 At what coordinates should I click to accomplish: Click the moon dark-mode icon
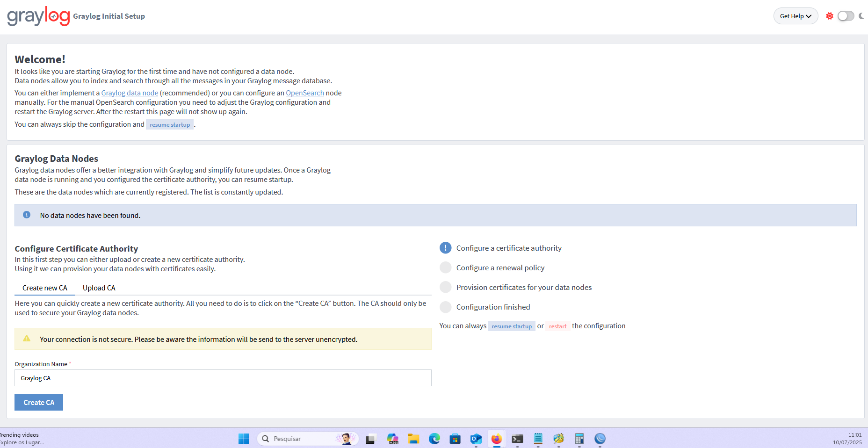click(861, 16)
